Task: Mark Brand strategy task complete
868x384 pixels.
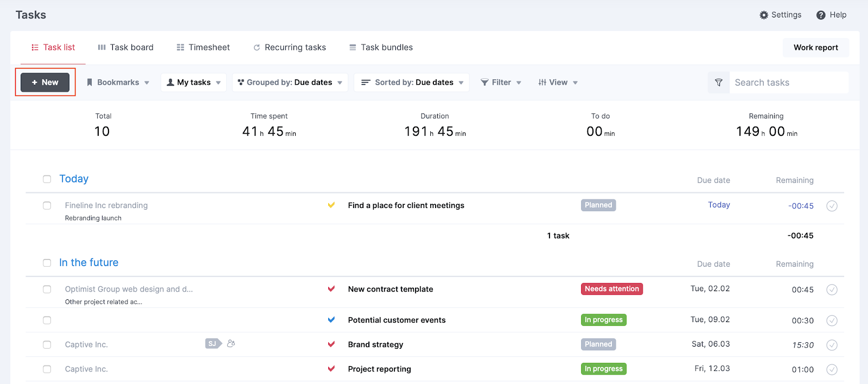Action: click(832, 345)
